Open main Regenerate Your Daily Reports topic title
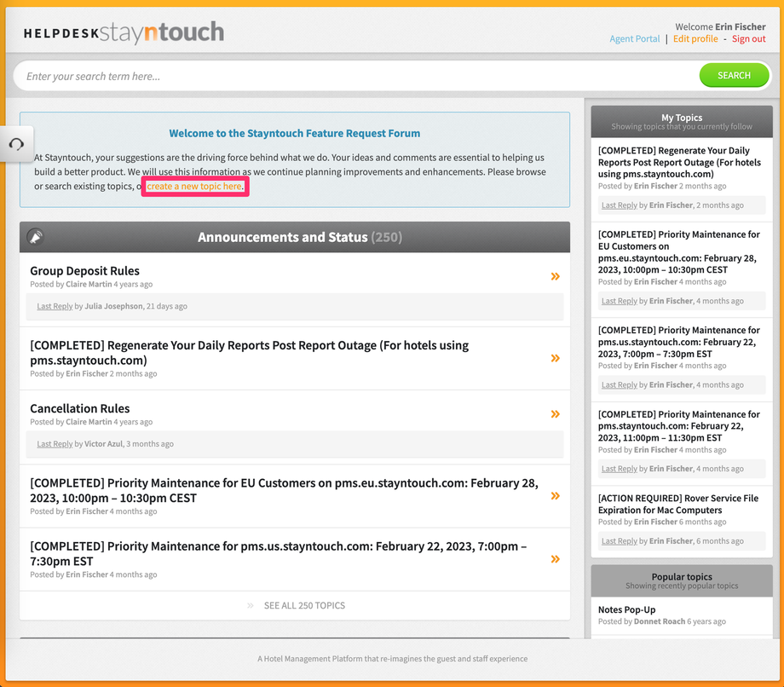The image size is (784, 687). (249, 353)
